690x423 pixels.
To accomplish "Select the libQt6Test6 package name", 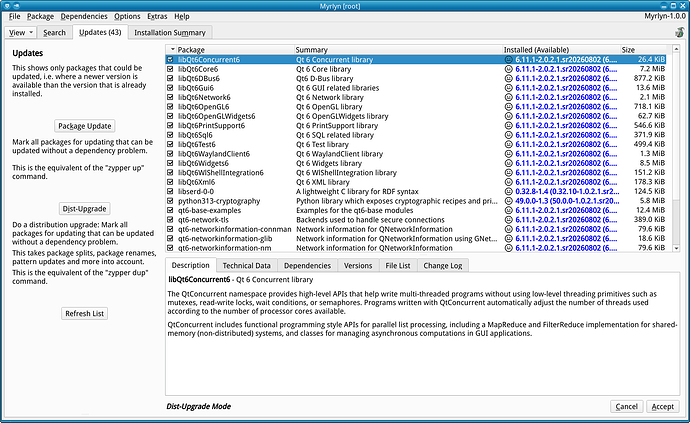I will pyautogui.click(x=197, y=144).
